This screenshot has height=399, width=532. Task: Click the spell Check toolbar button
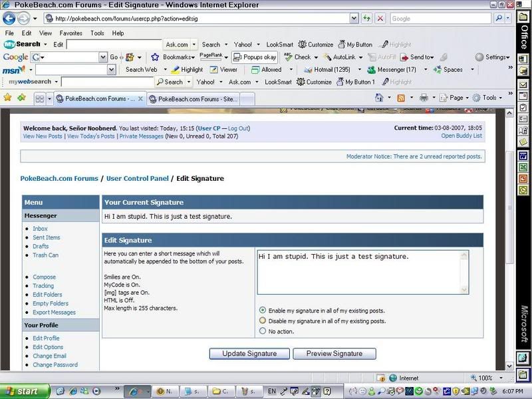297,57
